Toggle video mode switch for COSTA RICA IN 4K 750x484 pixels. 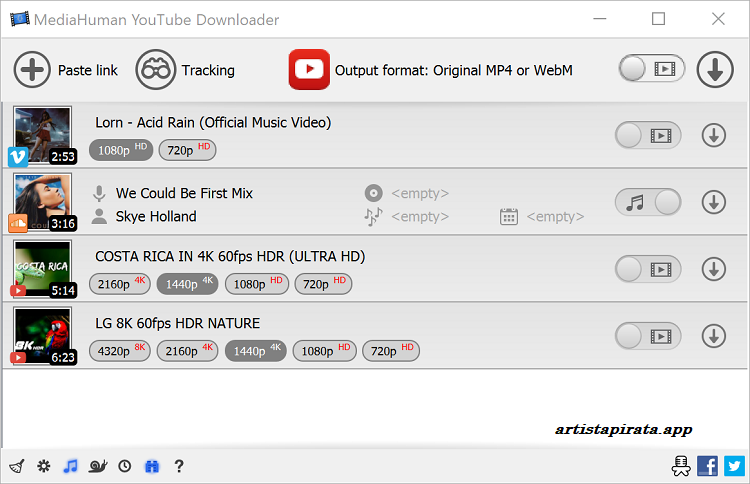coord(648,269)
